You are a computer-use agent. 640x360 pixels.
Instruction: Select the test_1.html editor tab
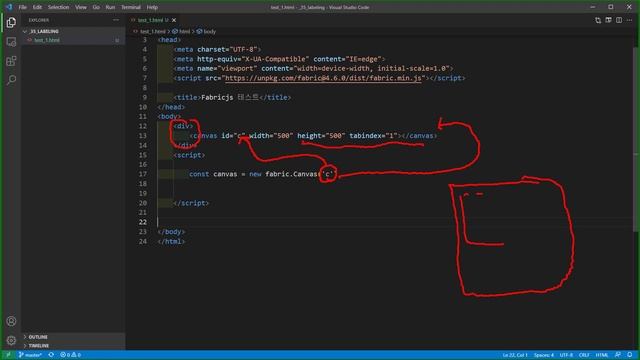coord(151,20)
